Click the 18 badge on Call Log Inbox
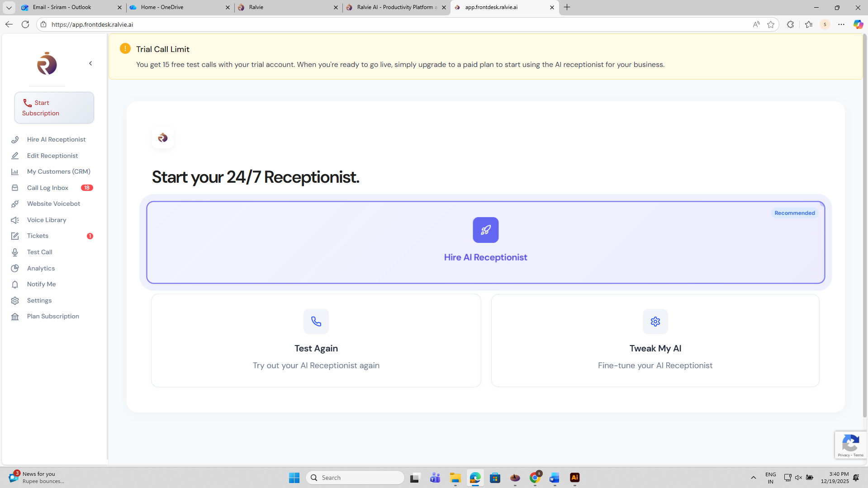This screenshot has width=868, height=488. (87, 188)
